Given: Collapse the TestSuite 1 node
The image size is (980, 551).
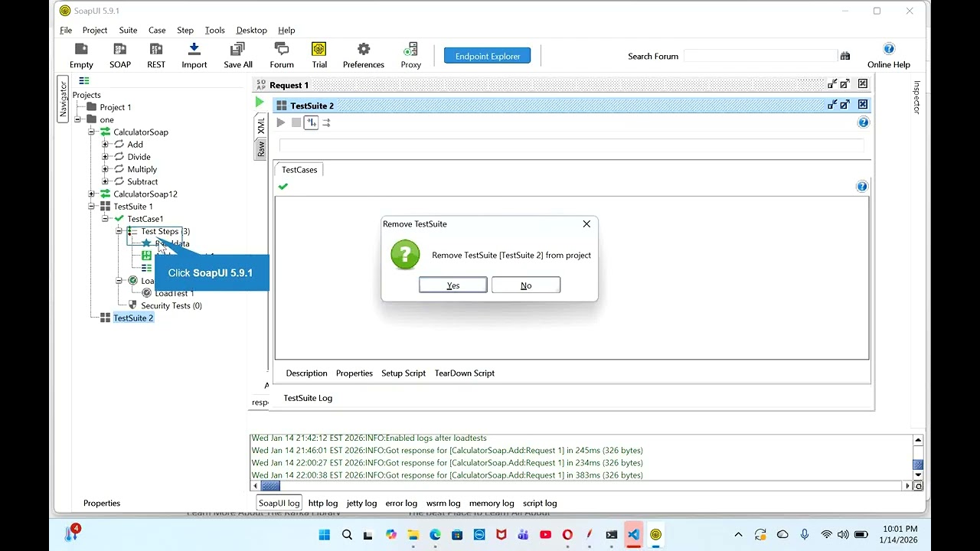Looking at the screenshot, I should tap(91, 207).
